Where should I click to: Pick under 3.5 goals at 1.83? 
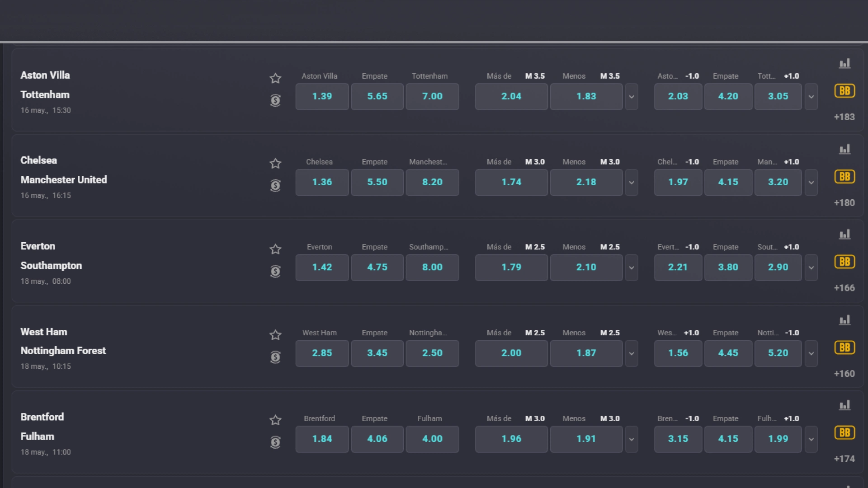tap(586, 97)
